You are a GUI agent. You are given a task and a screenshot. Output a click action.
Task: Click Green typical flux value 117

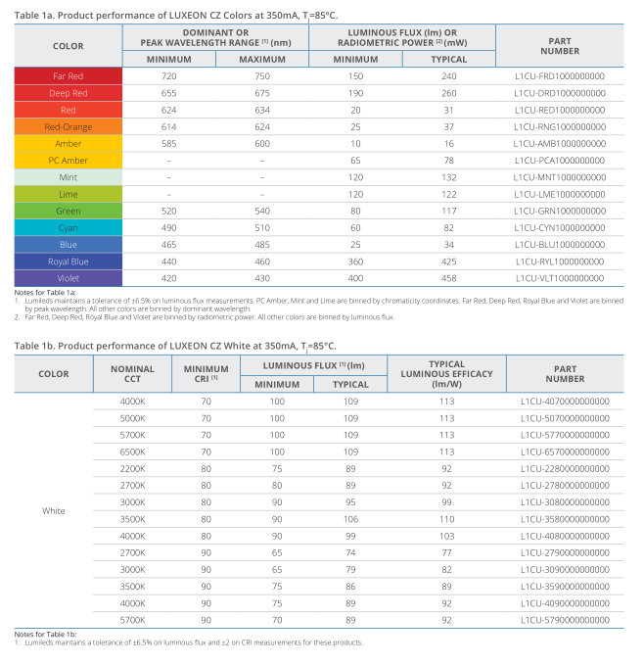(448, 211)
